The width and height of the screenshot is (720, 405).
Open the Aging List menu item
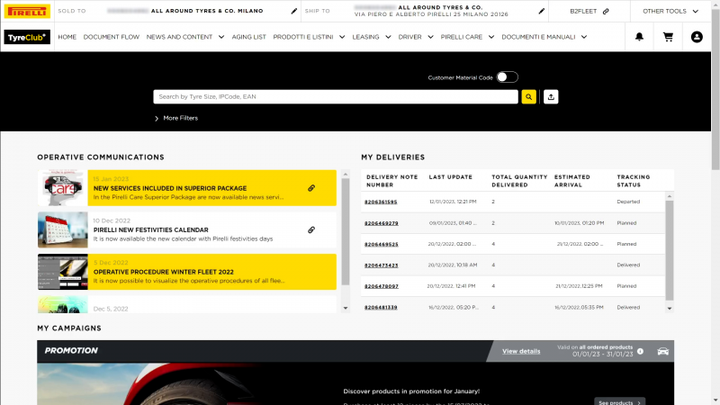click(249, 37)
